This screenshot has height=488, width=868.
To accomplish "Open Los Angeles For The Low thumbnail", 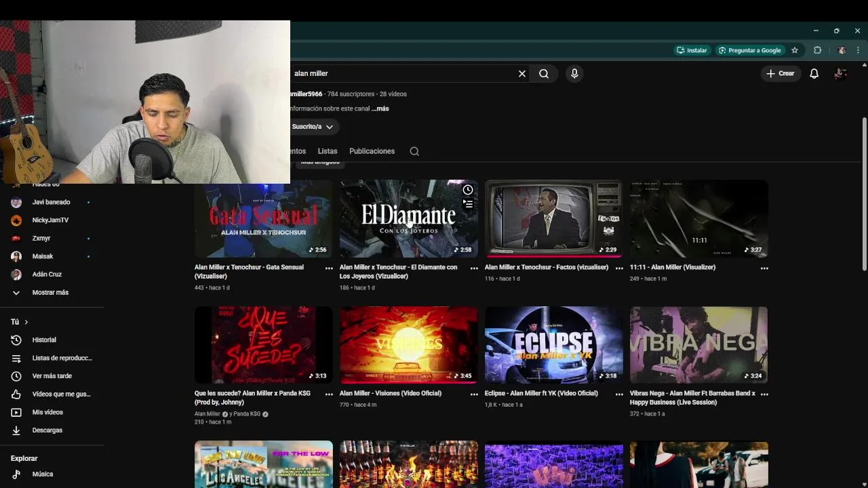I will pos(264,465).
